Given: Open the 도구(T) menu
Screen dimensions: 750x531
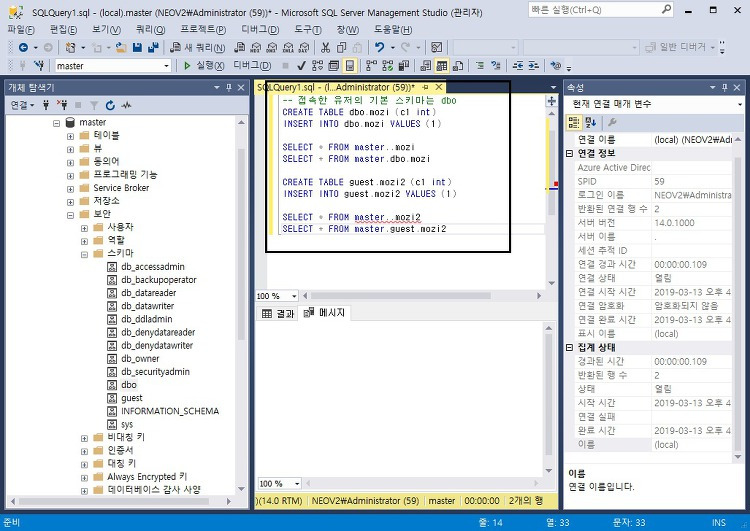Looking at the screenshot, I should pos(308,30).
